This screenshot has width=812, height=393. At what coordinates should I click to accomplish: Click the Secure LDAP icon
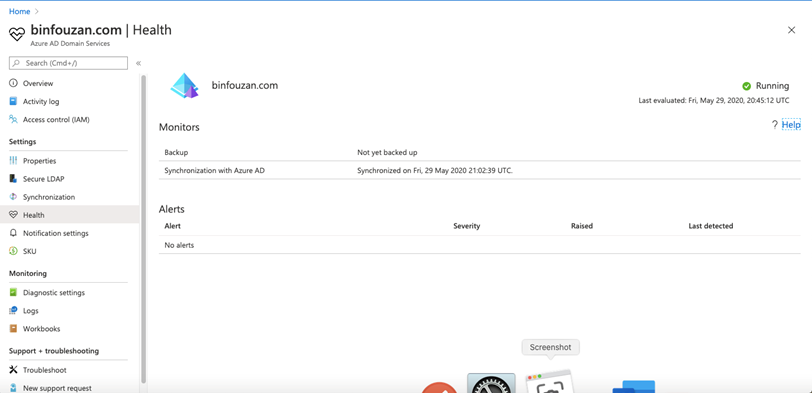pyautogui.click(x=13, y=179)
